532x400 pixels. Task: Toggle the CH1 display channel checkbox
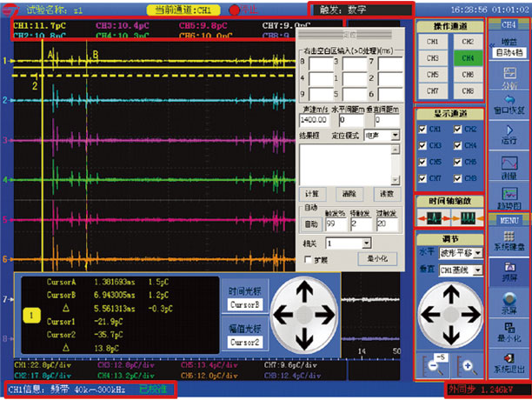coord(423,130)
